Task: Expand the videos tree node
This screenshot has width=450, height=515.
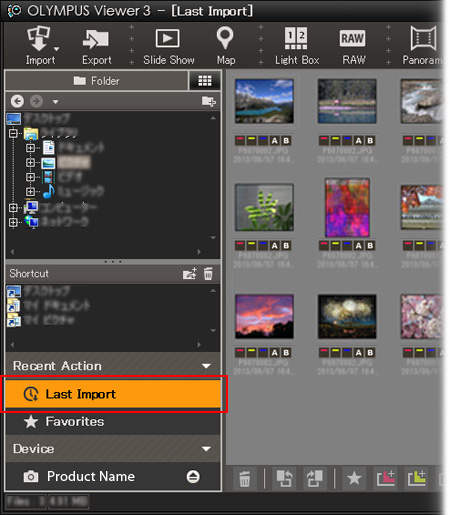Action: coord(30,177)
